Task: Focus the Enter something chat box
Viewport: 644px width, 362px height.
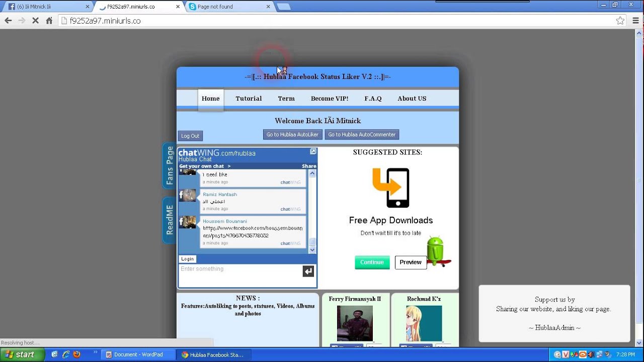Action: (239, 275)
